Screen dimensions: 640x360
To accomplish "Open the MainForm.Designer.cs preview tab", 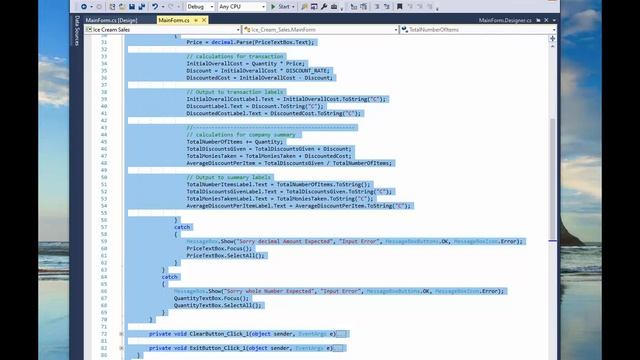I will coord(505,20).
